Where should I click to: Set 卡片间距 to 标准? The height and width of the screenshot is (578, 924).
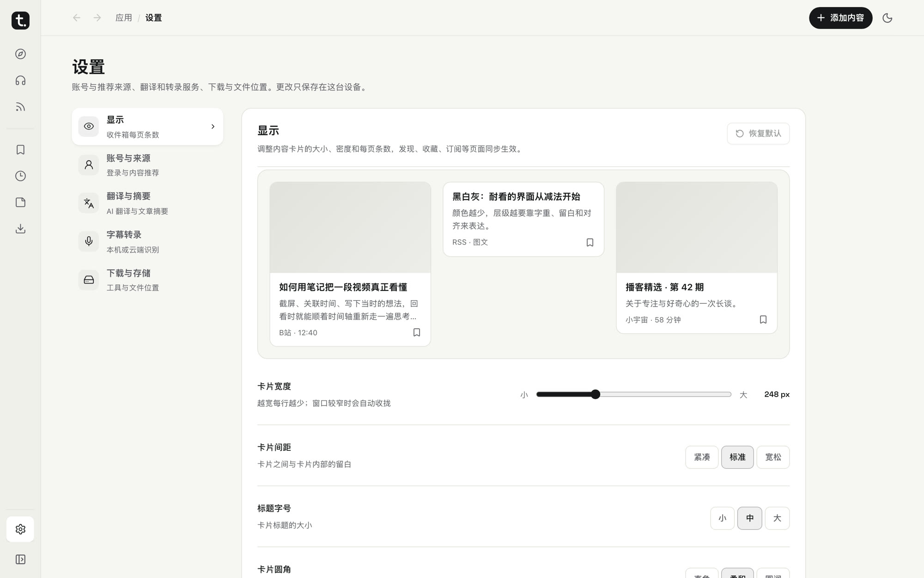pos(737,457)
